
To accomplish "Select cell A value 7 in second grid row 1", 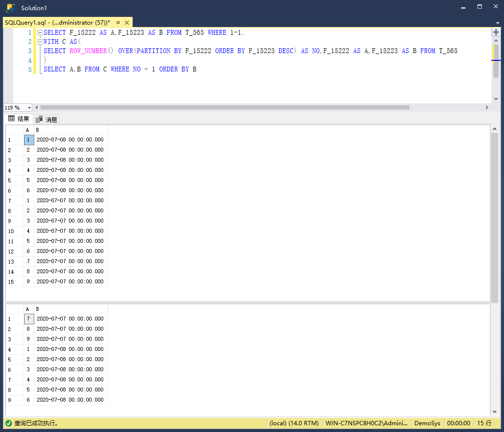I will 29,319.
